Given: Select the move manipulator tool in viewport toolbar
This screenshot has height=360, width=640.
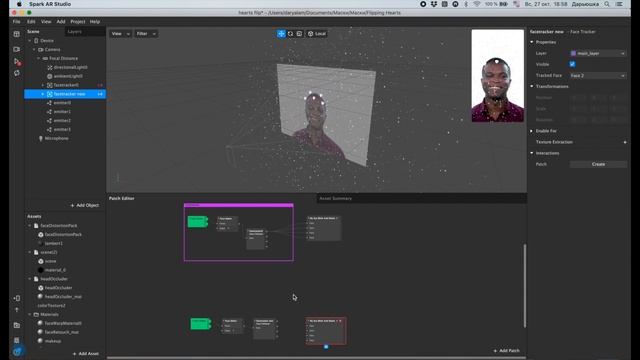Looking at the screenshot, I should coord(281,34).
